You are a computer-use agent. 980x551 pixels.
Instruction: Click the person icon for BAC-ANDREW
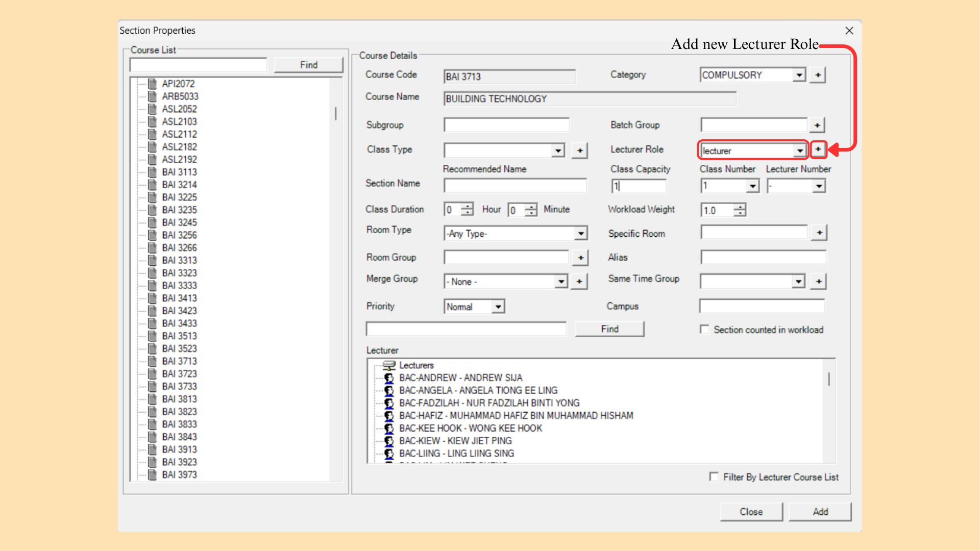click(389, 378)
